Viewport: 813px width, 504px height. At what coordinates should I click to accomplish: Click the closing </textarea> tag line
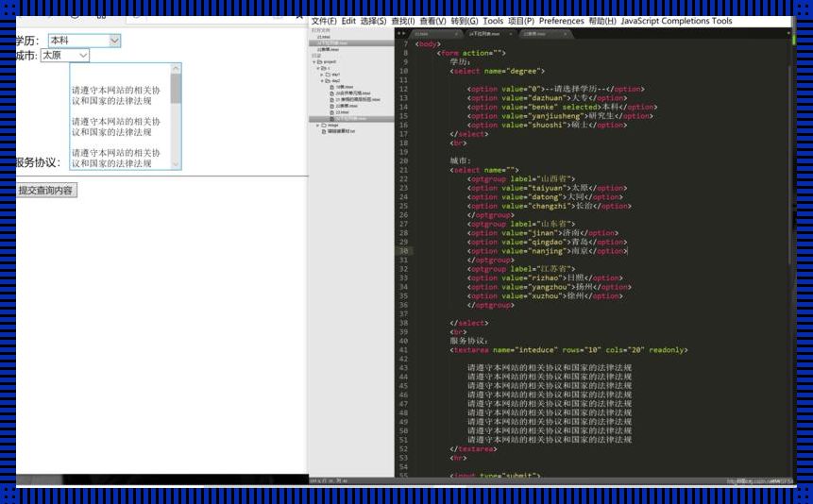coord(473,449)
